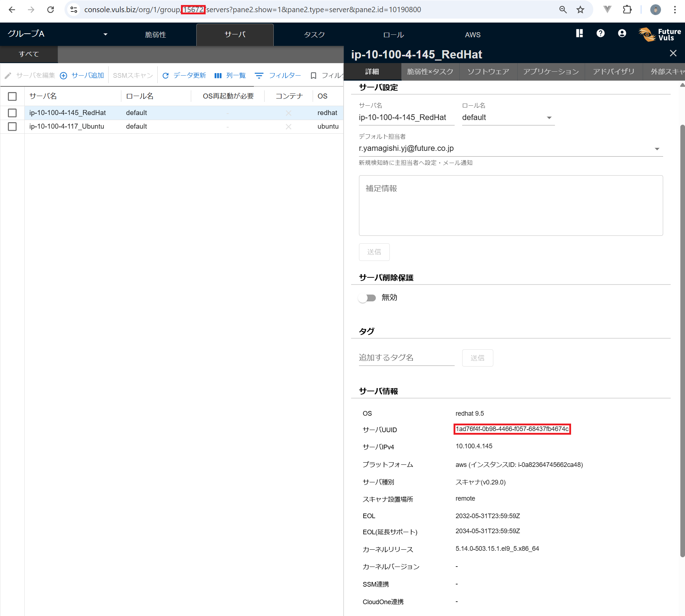Click the filter bookmark icon next to フィルター
Viewport: 685px width, 616px height.
(313, 76)
